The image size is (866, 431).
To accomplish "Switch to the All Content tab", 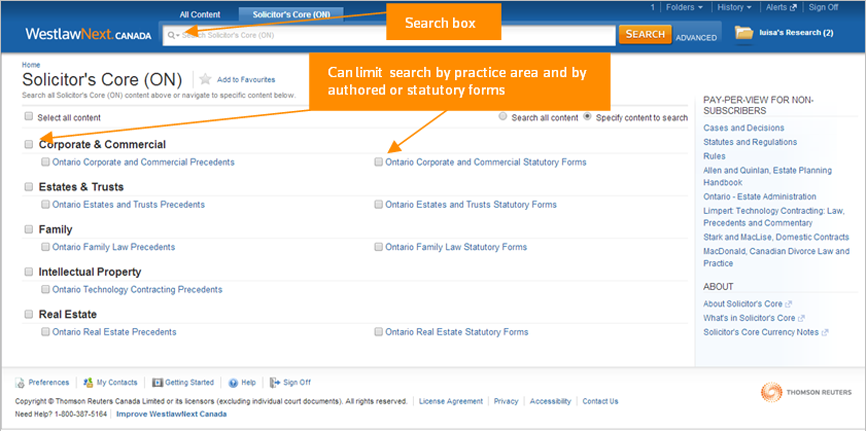I will [x=200, y=14].
